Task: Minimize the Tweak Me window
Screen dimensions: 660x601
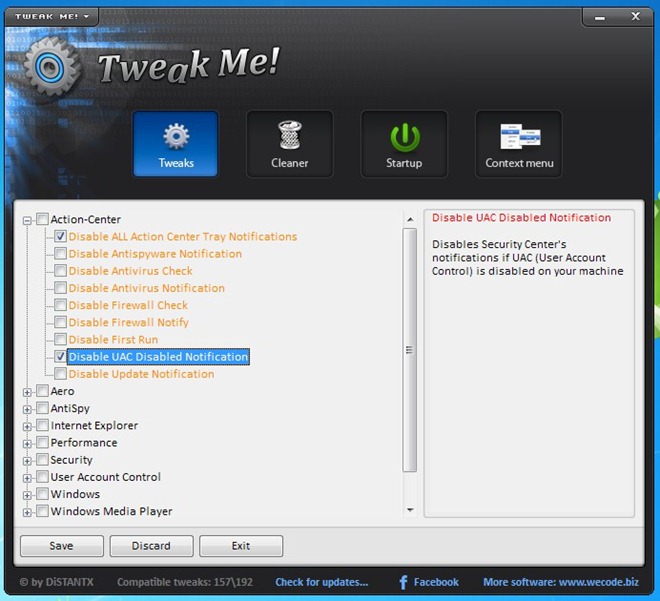Action: point(600,17)
